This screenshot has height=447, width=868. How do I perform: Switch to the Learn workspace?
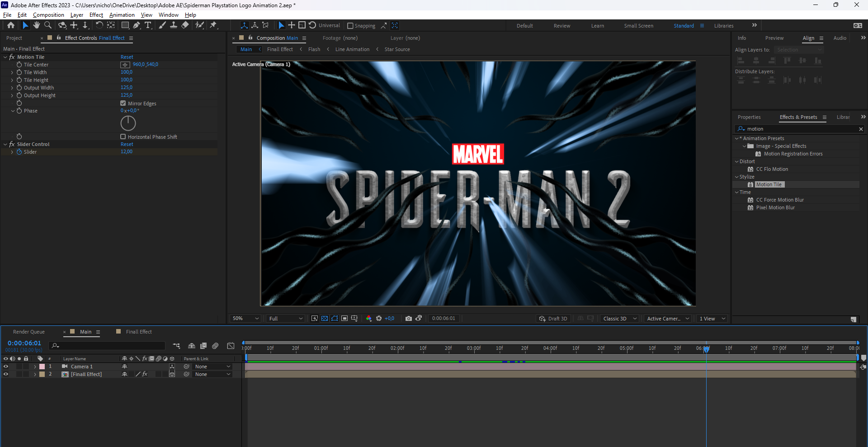(597, 26)
